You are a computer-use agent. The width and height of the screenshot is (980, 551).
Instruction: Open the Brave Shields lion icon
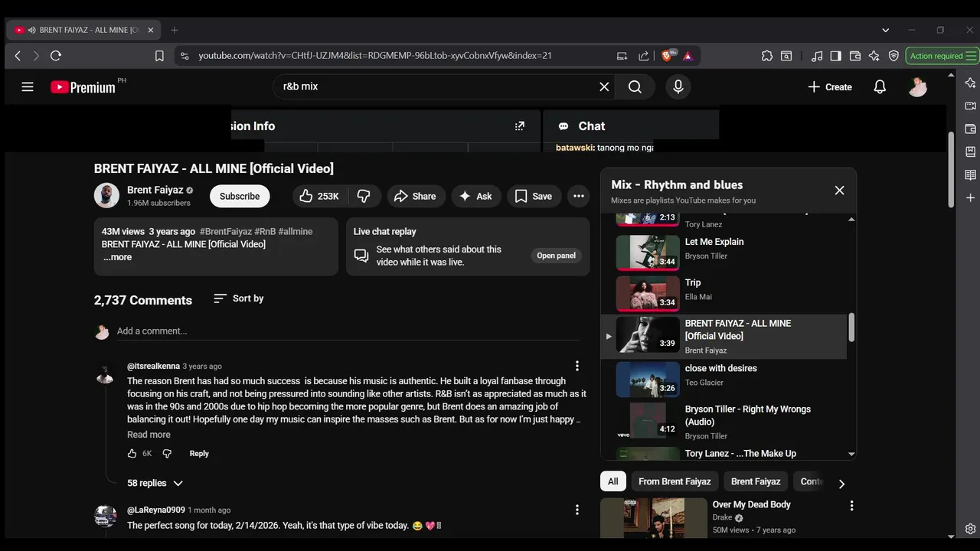click(668, 55)
